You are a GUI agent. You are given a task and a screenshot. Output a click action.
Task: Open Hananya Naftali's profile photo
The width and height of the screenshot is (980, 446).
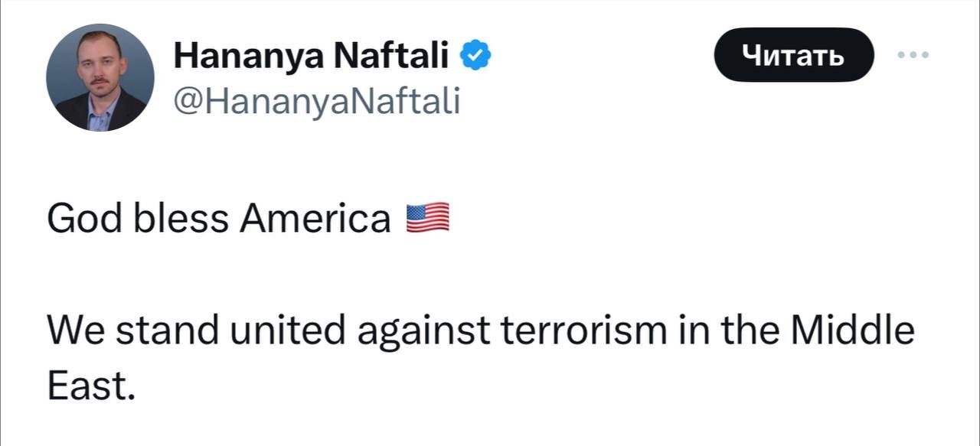[x=100, y=77]
